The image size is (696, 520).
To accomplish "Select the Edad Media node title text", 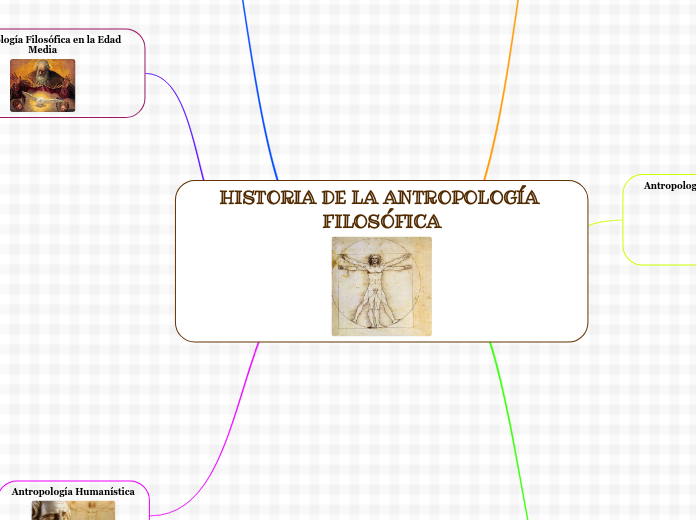I will click(60, 44).
